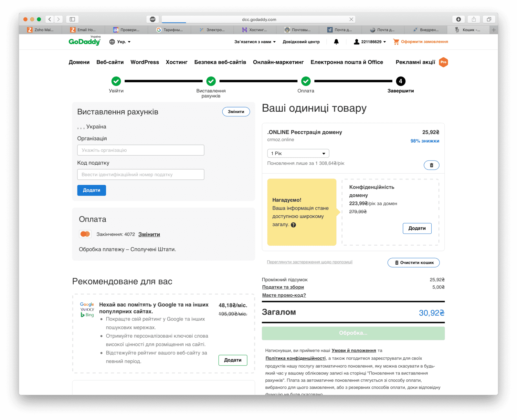The width and height of the screenshot is (517, 420).
Task: Go back to the completed Оплата step
Action: tap(306, 81)
